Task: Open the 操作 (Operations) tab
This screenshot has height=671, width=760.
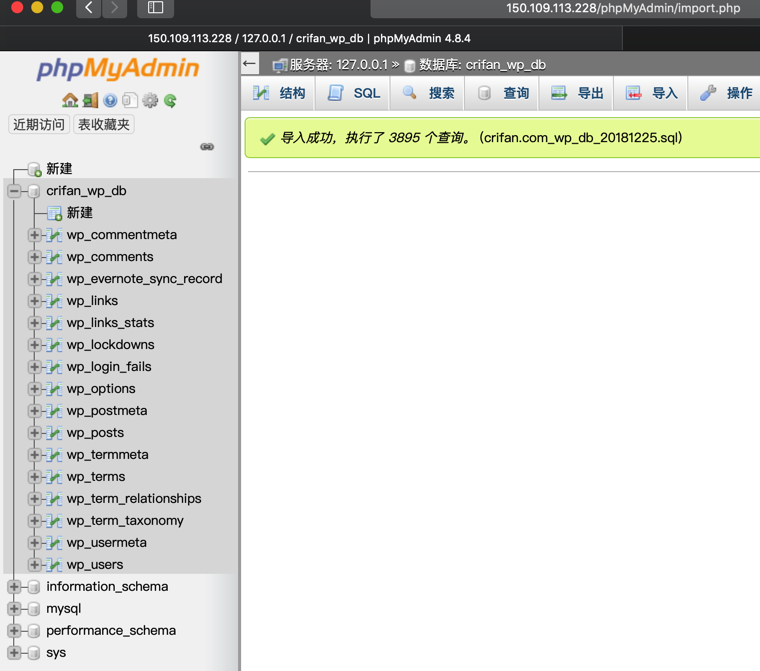Action: tap(726, 93)
